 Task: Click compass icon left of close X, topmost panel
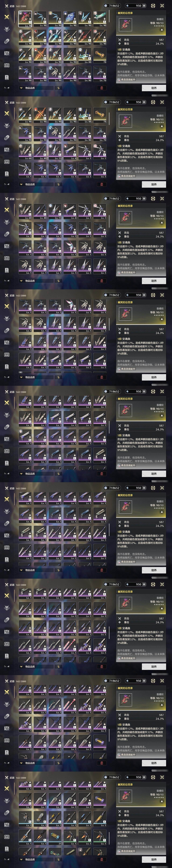pyautogui.click(x=153, y=6)
